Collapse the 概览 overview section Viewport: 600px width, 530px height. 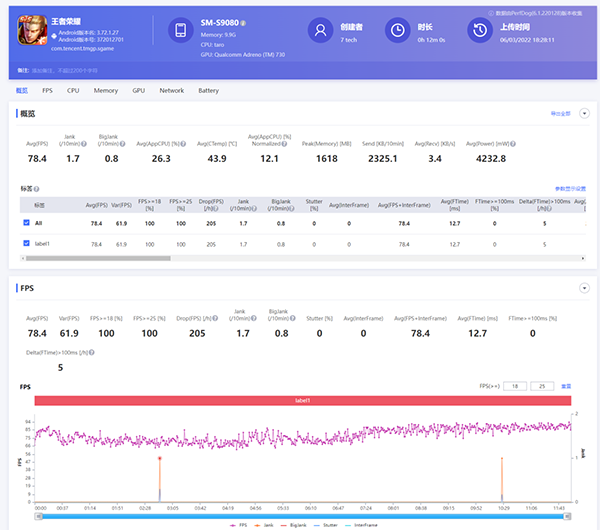pos(583,114)
